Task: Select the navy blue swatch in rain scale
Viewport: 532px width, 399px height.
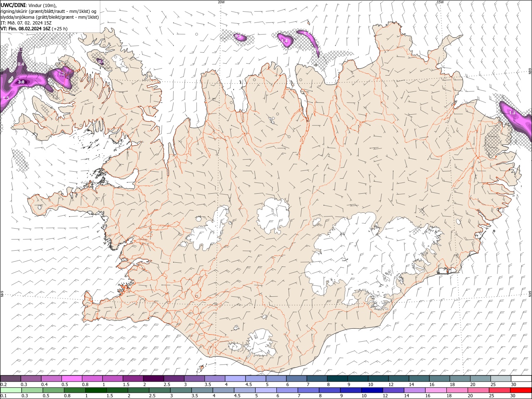Action: click(x=372, y=390)
